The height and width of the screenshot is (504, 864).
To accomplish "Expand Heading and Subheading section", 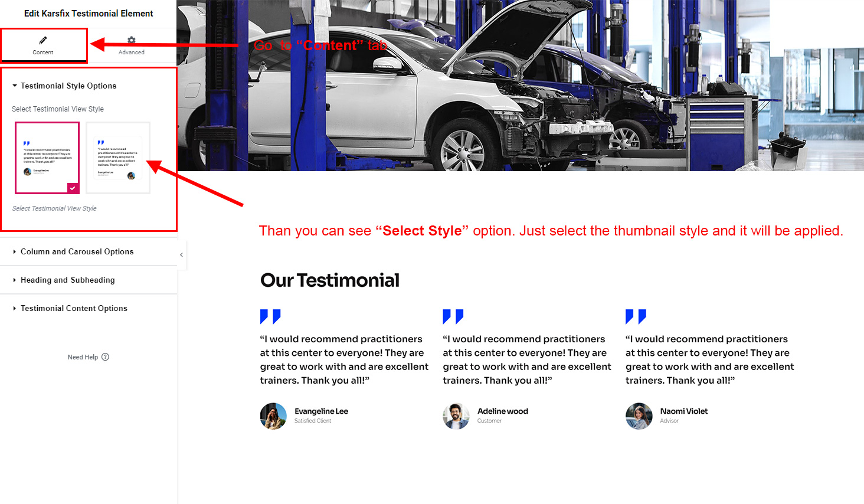I will (89, 280).
